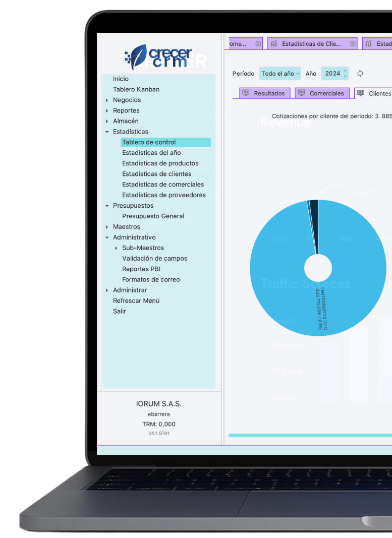This screenshot has width=392, height=538.
Task: Click the monitor icon on the Comerciales tab
Action: [301, 93]
